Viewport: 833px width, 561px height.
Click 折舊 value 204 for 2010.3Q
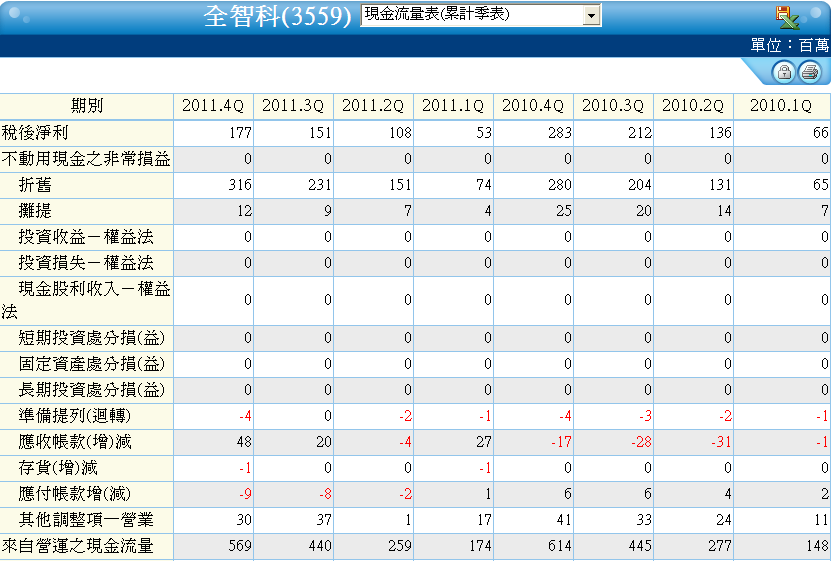coord(640,185)
